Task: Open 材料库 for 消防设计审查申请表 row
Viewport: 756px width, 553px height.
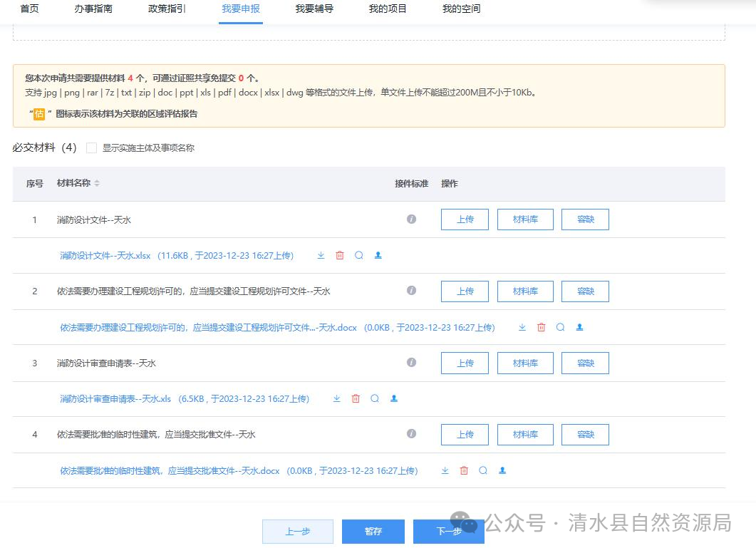Action: [525, 363]
